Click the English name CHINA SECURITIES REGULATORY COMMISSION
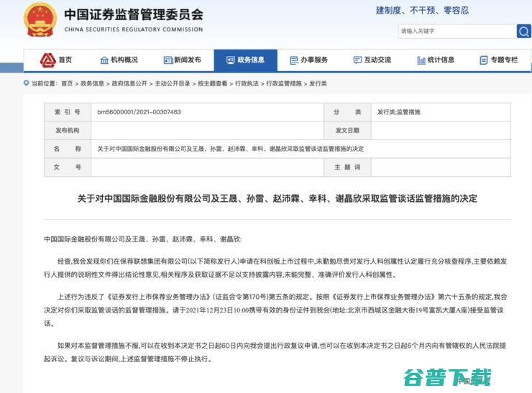 tap(134, 29)
